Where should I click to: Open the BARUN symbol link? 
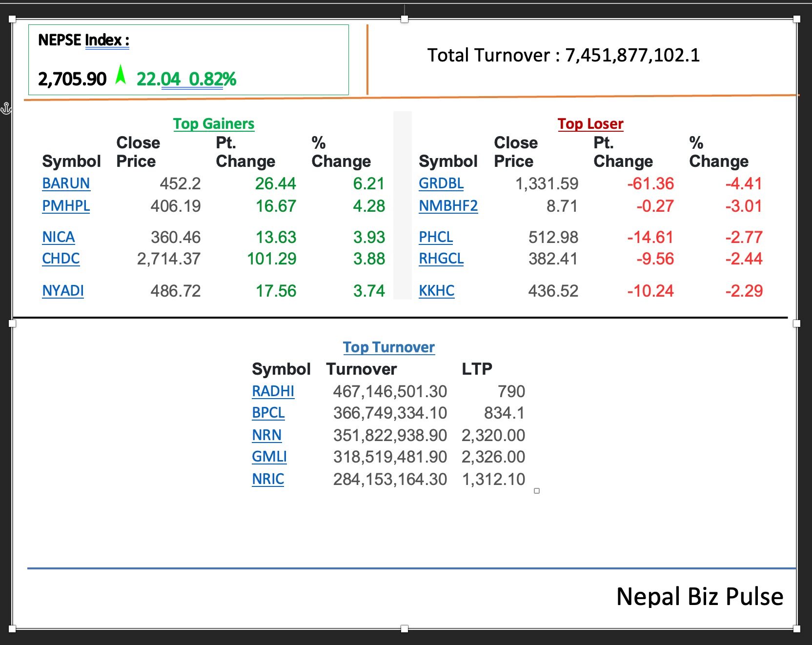click(x=66, y=183)
